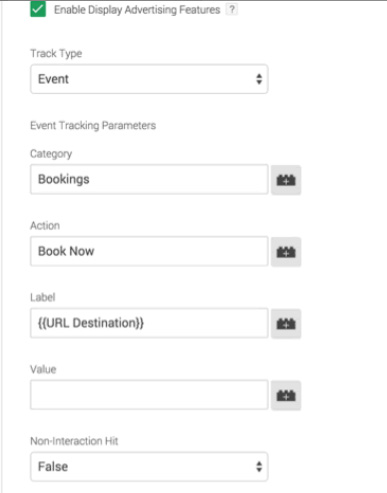Insert variable using icon beside Label field
This screenshot has width=387, height=493.
(286, 324)
